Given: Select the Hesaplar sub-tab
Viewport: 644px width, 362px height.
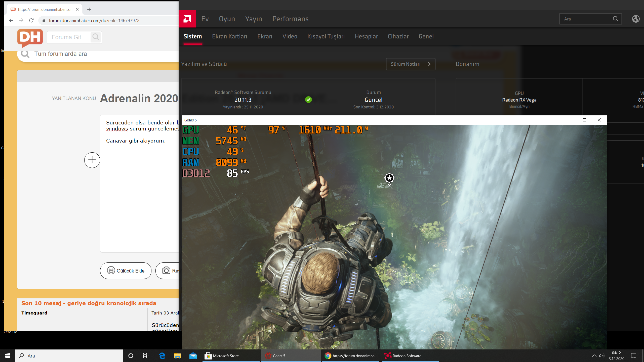Looking at the screenshot, I should pos(366,36).
